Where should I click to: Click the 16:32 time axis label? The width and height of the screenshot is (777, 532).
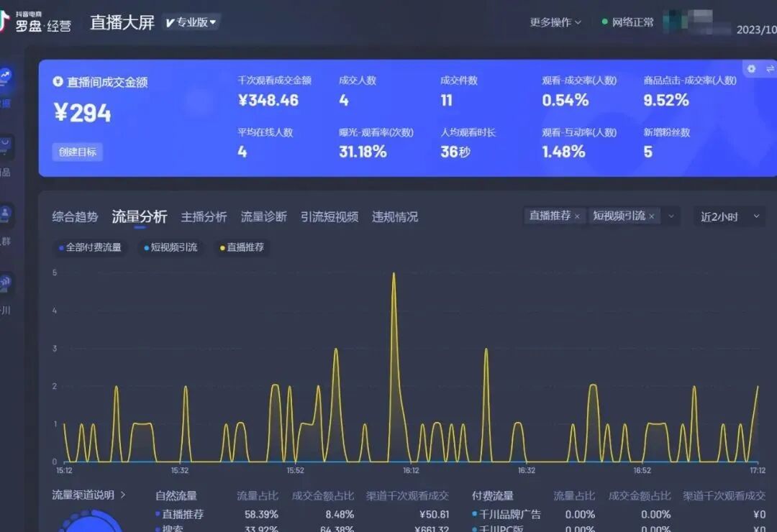(x=526, y=470)
